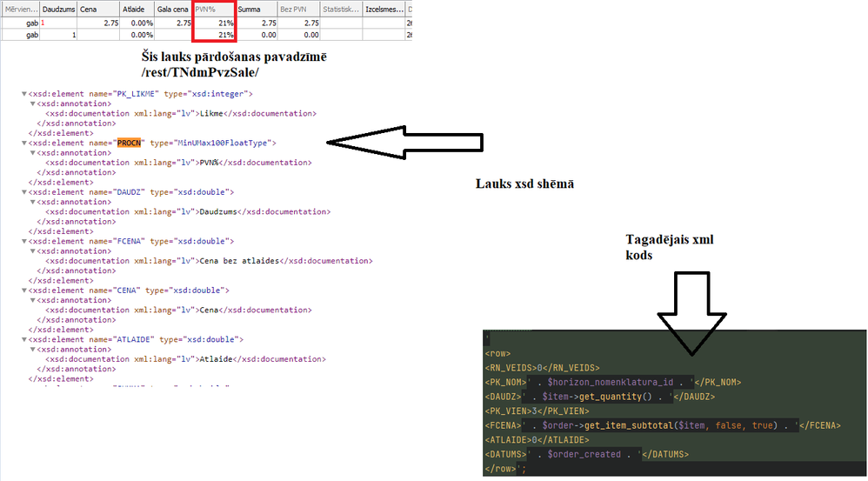
Task: Select the PVN% column header
Action: tap(214, 10)
